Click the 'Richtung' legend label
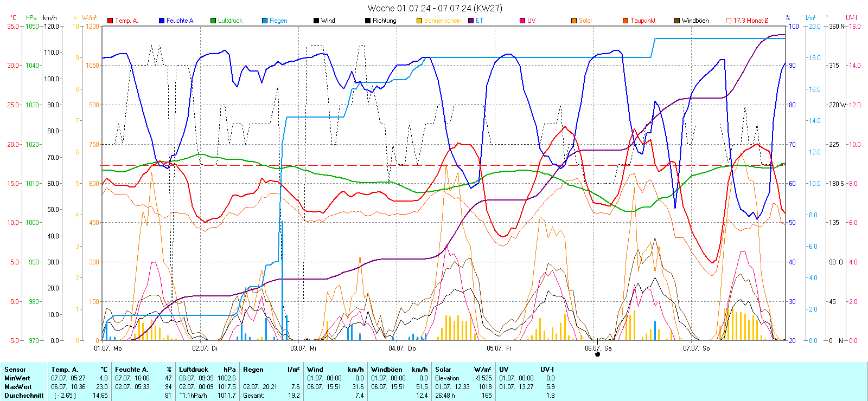 385,21
